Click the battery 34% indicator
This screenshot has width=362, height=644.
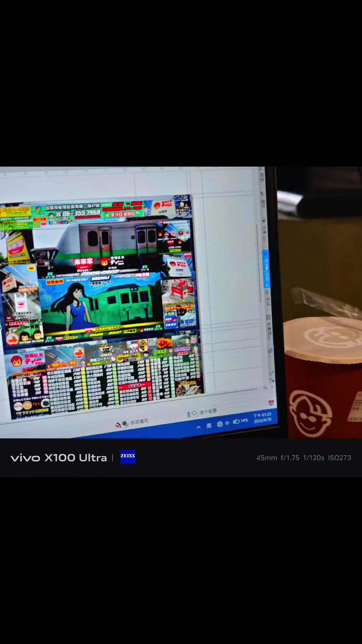[240, 421]
